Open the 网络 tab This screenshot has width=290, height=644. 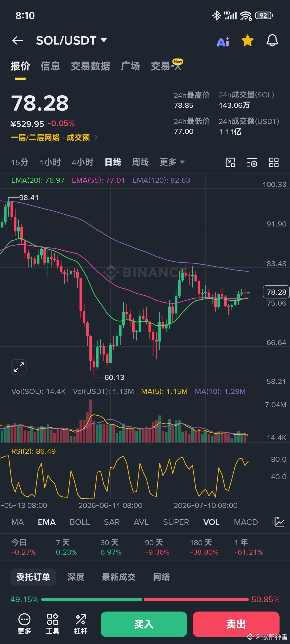pyautogui.click(x=161, y=577)
